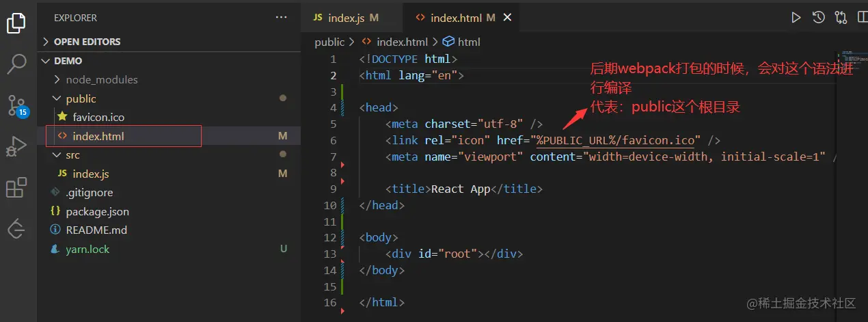Click line number 16 in the gutter
This screenshot has height=322, width=868.
point(330,302)
